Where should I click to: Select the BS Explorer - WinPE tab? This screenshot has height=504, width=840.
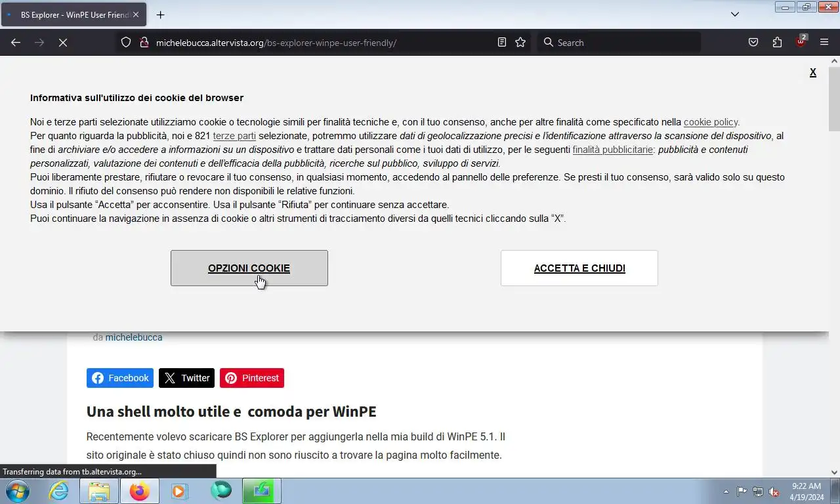click(73, 14)
